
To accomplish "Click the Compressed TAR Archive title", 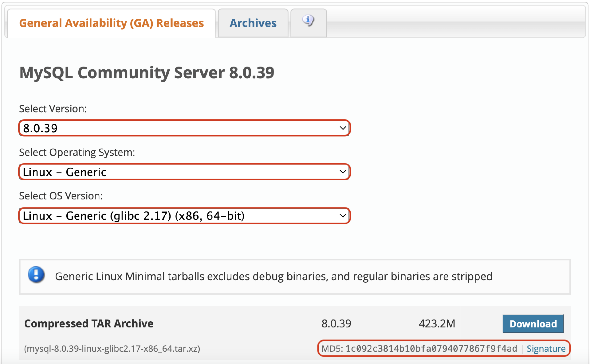I will pos(89,324).
